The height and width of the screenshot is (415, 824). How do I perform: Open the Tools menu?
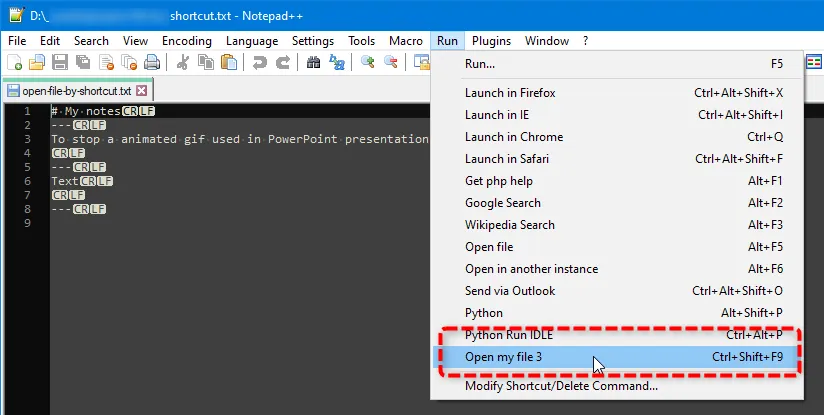point(362,41)
